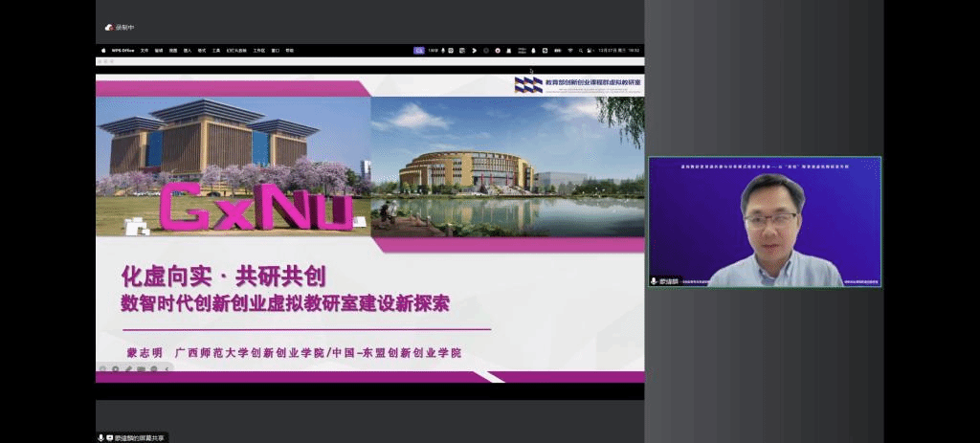Image resolution: width=980 pixels, height=443 pixels.
Task: Click the Wi-Fi status icon
Action: pos(570,50)
